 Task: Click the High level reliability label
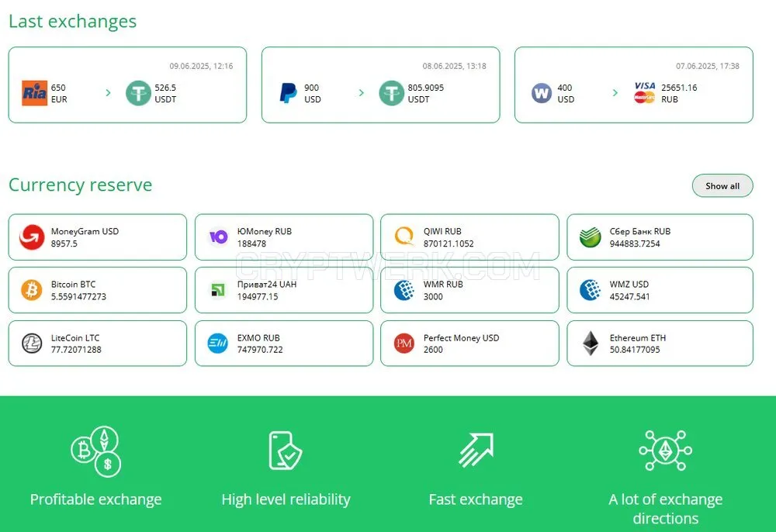coord(286,499)
